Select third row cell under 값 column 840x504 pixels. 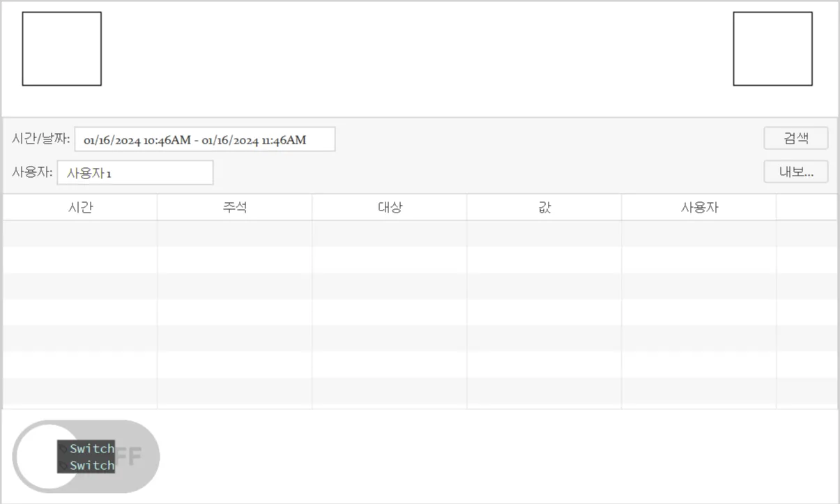point(544,286)
